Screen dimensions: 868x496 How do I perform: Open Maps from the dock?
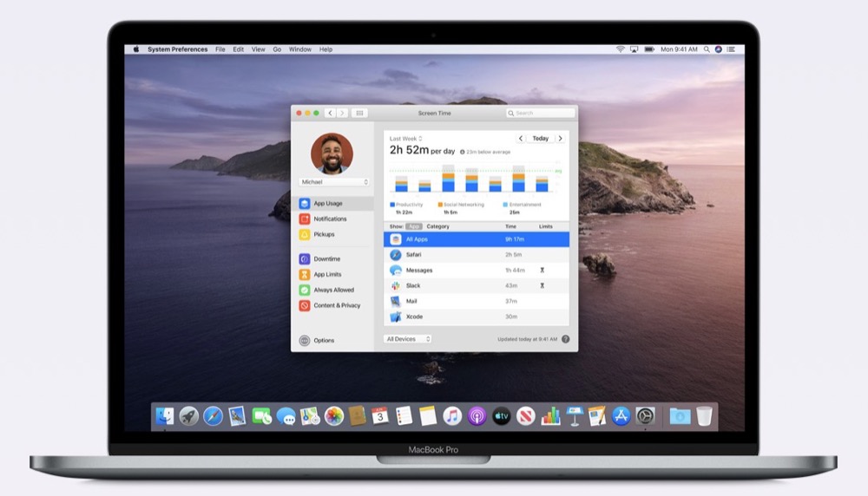(310, 416)
